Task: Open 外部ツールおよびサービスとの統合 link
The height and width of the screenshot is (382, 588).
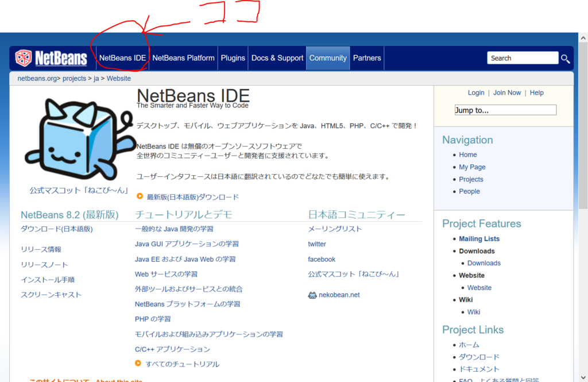Action: pyautogui.click(x=188, y=290)
